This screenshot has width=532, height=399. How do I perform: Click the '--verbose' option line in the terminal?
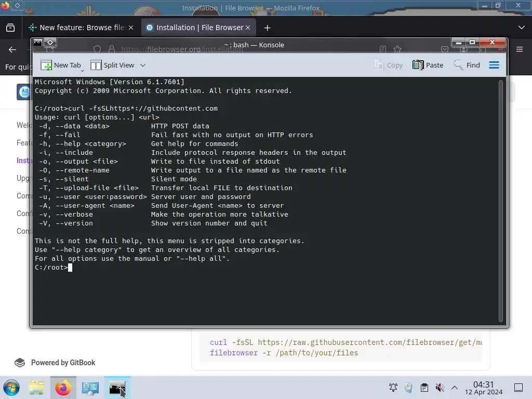point(164,215)
